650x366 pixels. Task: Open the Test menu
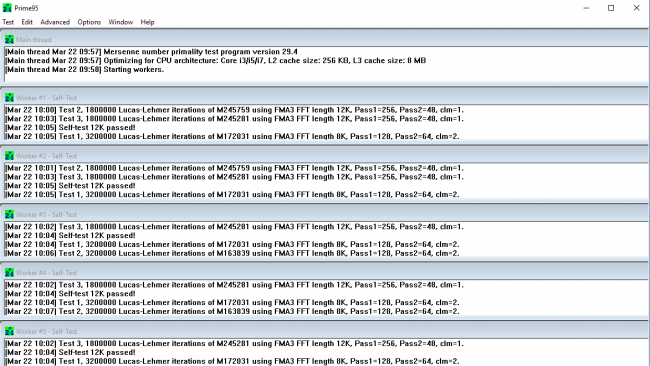[x=8, y=22]
